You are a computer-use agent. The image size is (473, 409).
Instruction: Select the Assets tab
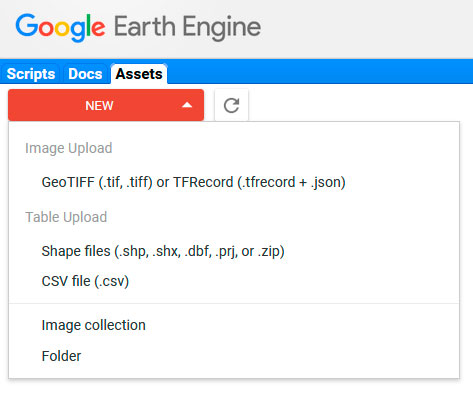click(x=139, y=74)
